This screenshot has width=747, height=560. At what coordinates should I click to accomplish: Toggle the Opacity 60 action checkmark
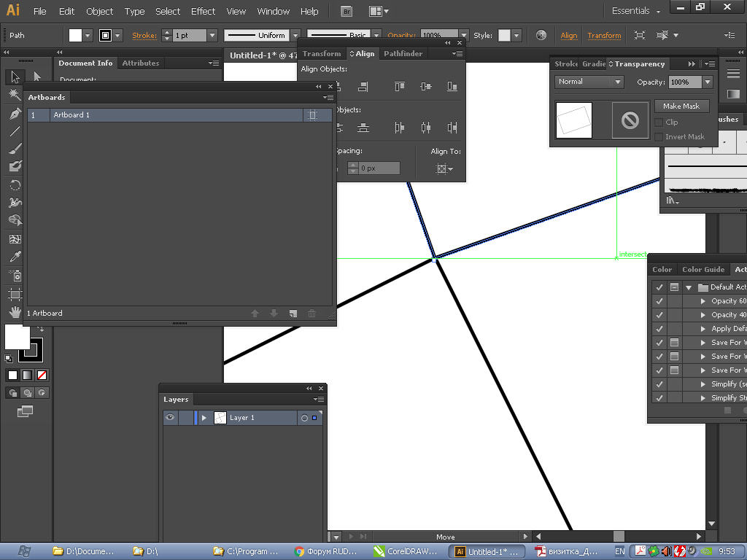click(659, 301)
